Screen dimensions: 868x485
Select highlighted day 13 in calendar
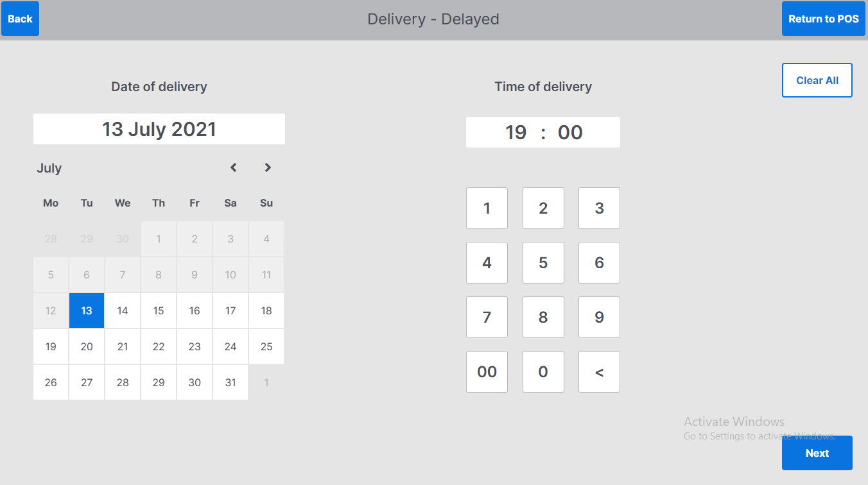click(87, 311)
